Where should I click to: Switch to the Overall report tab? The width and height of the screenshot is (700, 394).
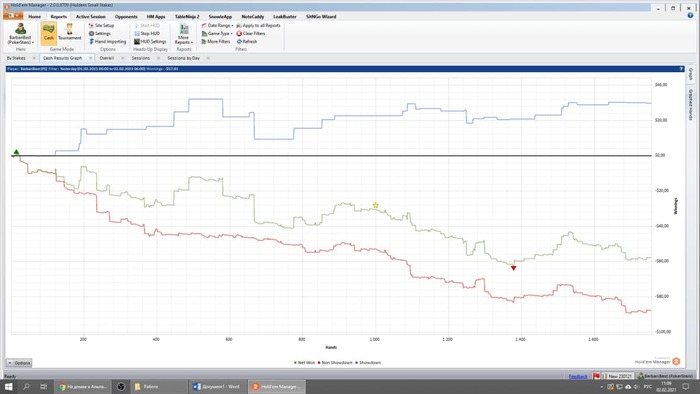107,58
